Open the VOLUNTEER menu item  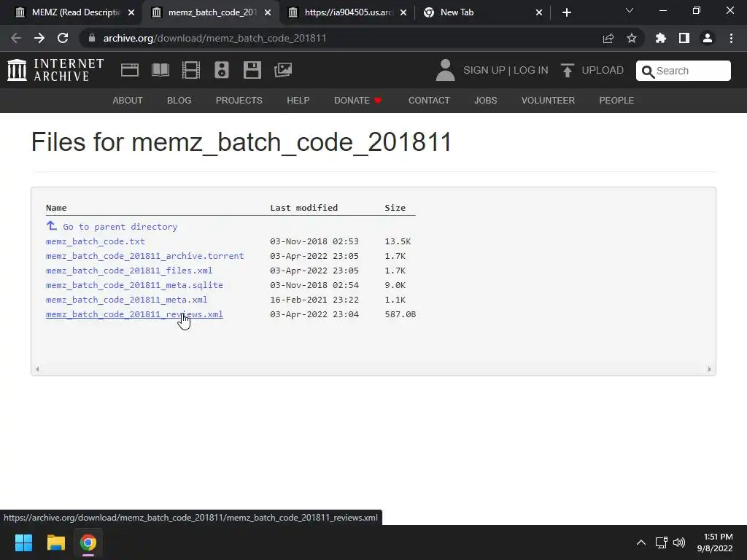point(549,101)
